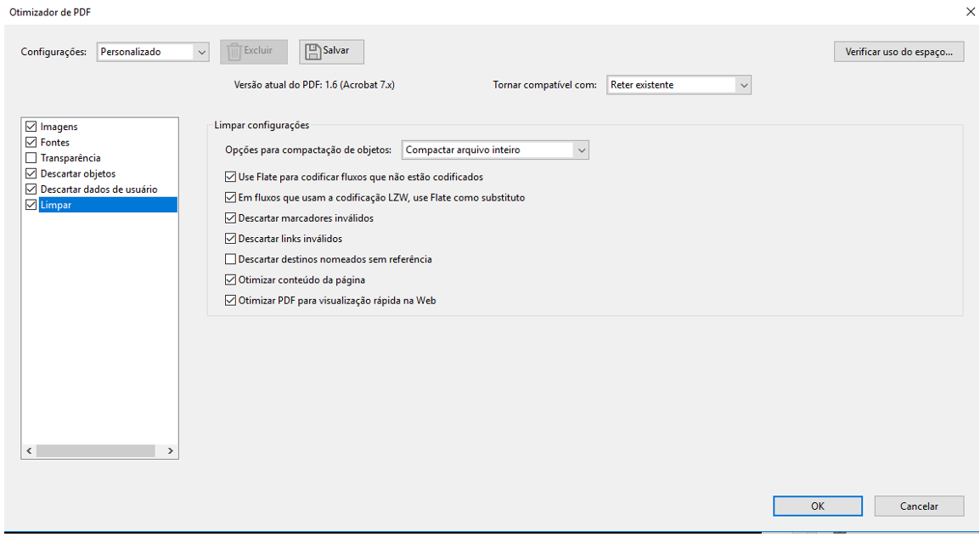This screenshot has width=980, height=537.
Task: Uncheck Descartar links inválidos
Action: (x=230, y=239)
